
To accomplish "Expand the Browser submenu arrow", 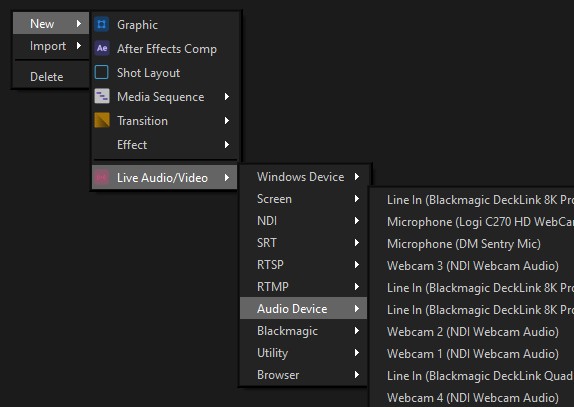I will (x=357, y=375).
